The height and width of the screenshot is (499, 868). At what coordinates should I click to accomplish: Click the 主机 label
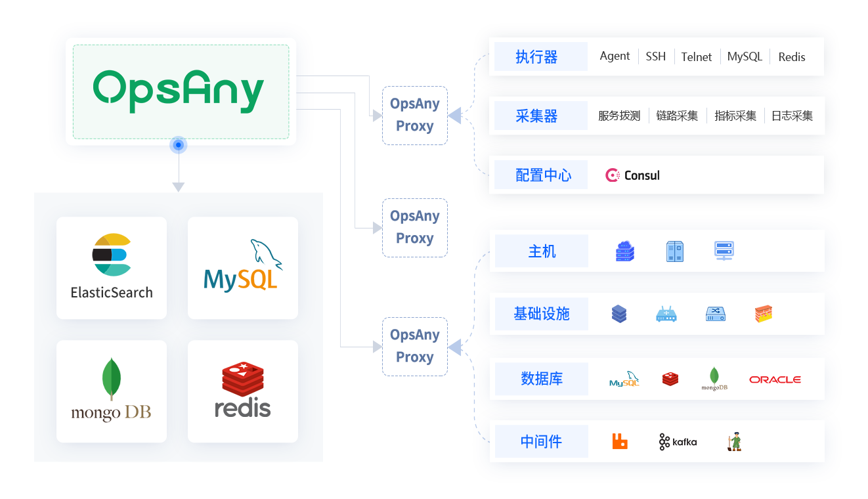click(542, 251)
